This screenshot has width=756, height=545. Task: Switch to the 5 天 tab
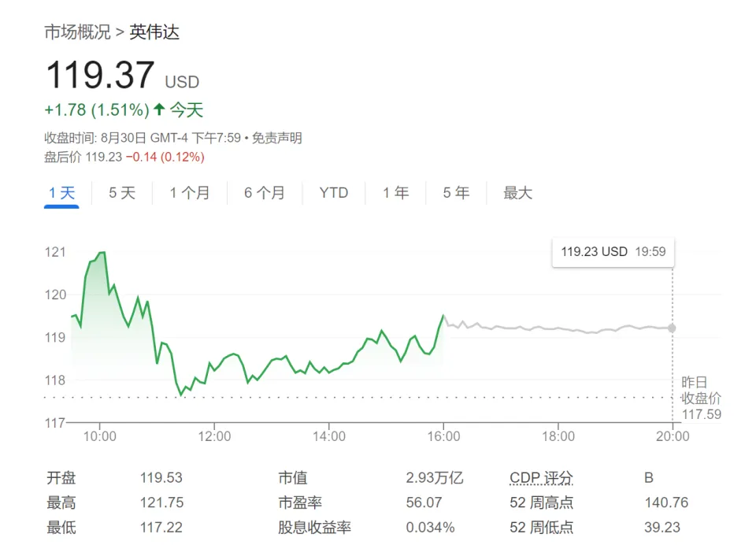click(122, 193)
